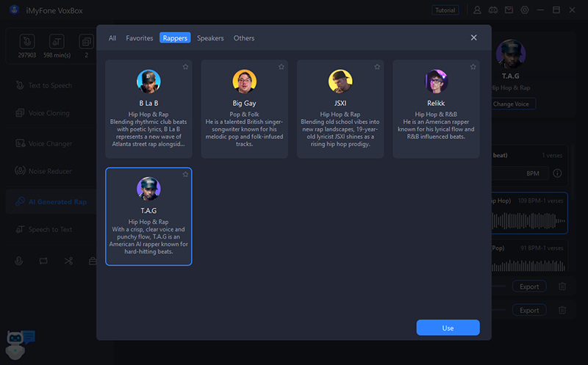Select the T.A.G avatar in dialog

pyautogui.click(x=148, y=189)
